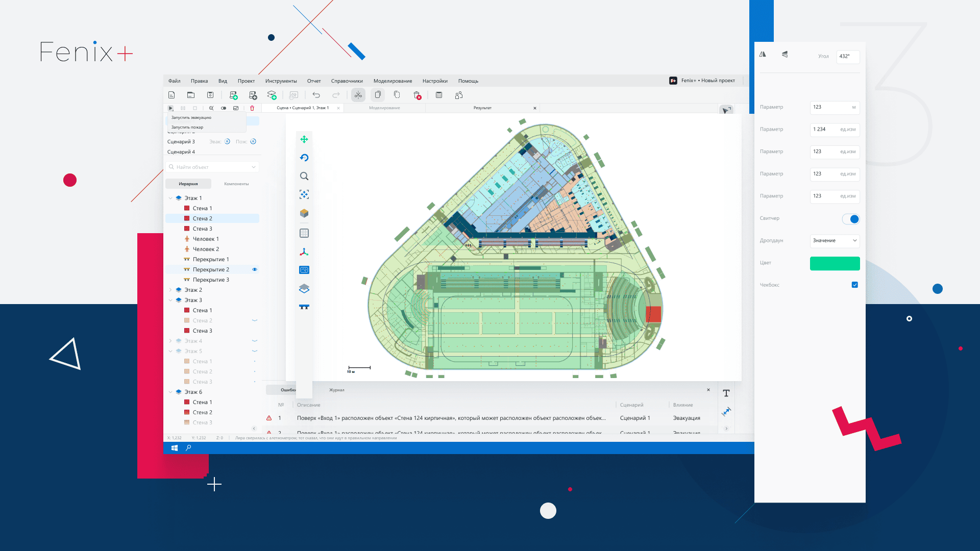Select Пож radio for Сценарий 3

[x=253, y=141]
